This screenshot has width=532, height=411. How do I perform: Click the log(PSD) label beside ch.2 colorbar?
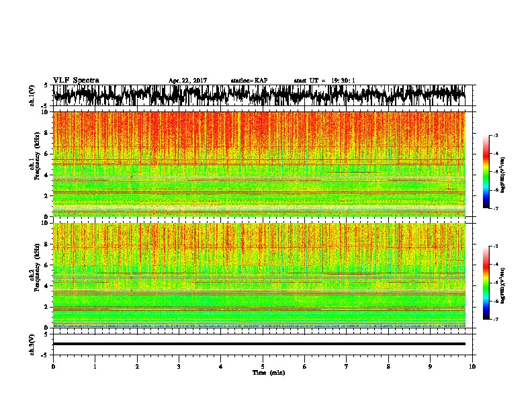click(503, 285)
